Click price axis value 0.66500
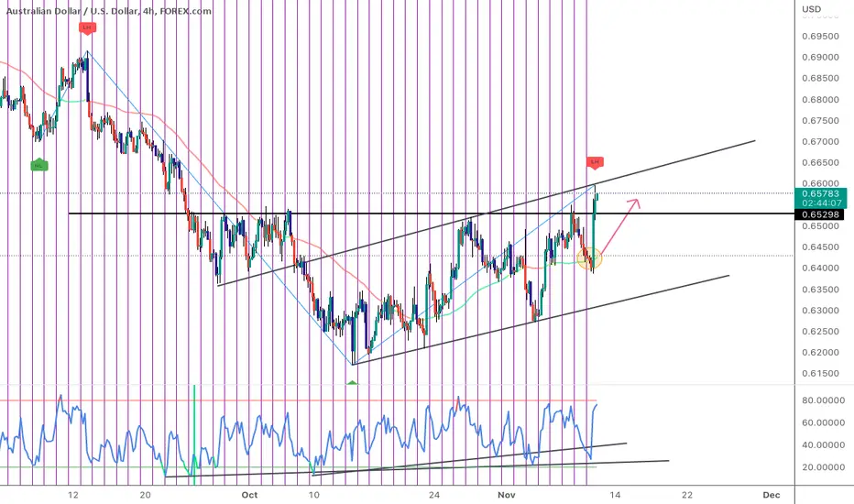Screen dimensions: 854x504 tap(820, 162)
